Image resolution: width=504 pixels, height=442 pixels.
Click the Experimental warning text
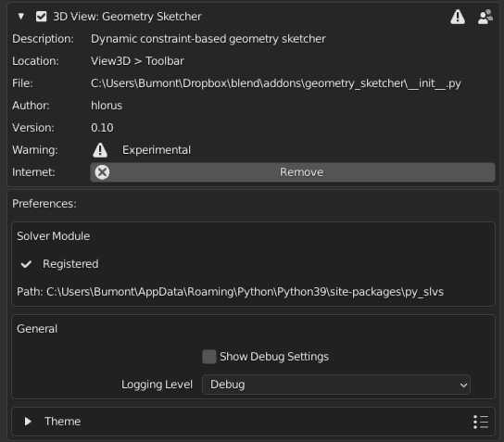(x=157, y=150)
